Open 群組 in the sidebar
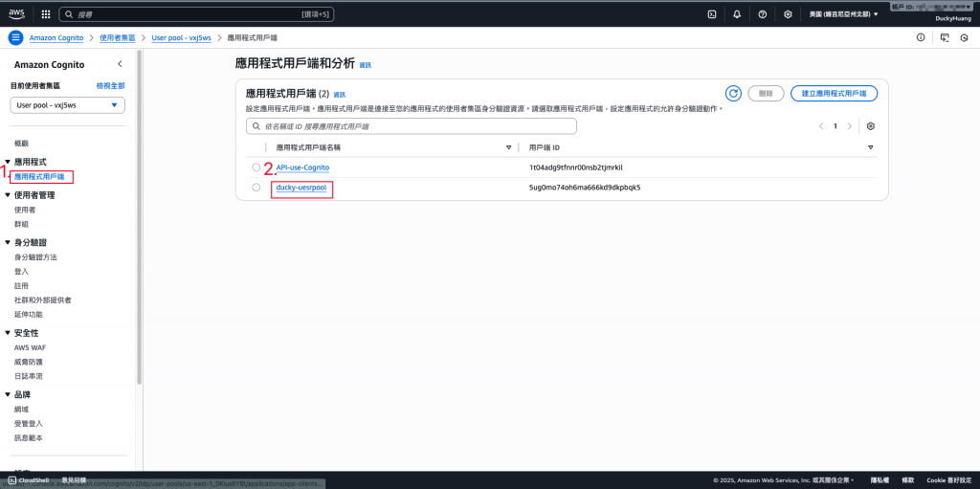This screenshot has width=980, height=489. tap(21, 224)
